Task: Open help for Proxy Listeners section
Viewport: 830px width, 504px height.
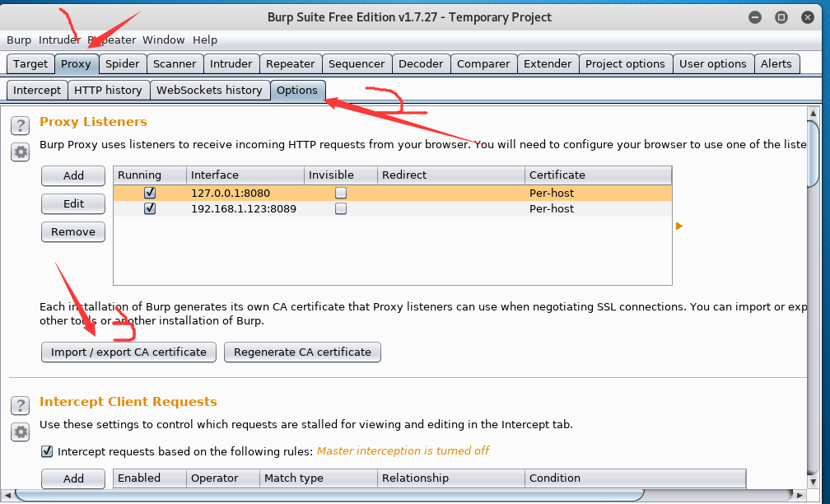Action: coord(20,126)
